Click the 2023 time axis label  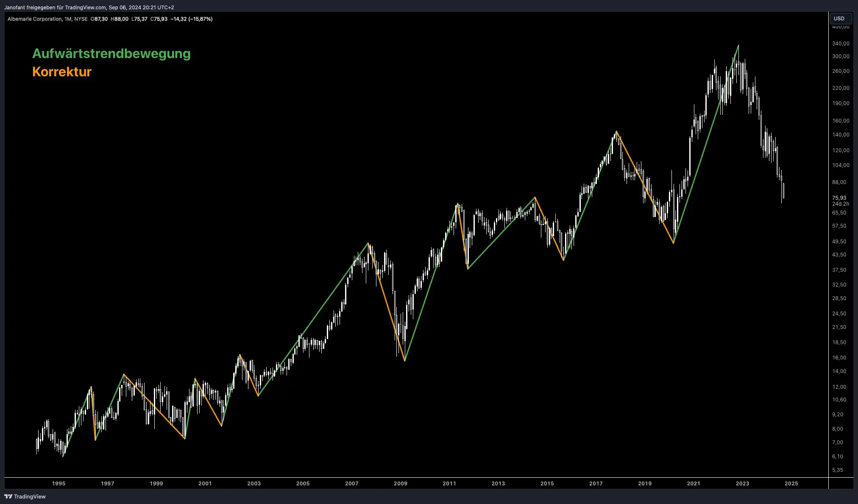point(743,484)
